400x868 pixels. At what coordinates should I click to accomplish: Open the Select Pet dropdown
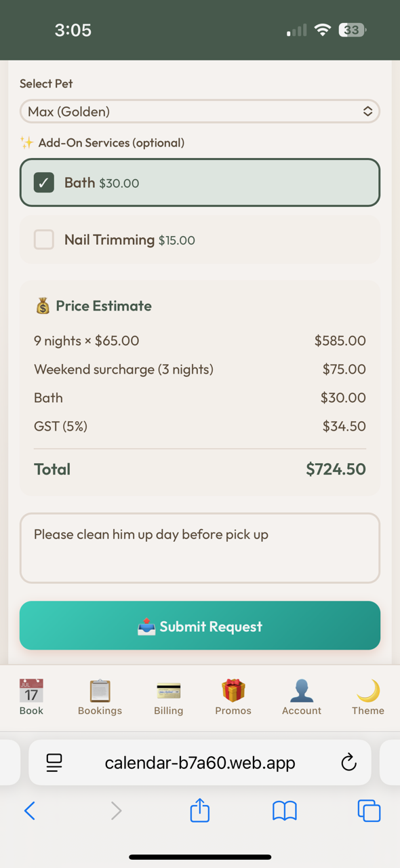pyautogui.click(x=199, y=111)
